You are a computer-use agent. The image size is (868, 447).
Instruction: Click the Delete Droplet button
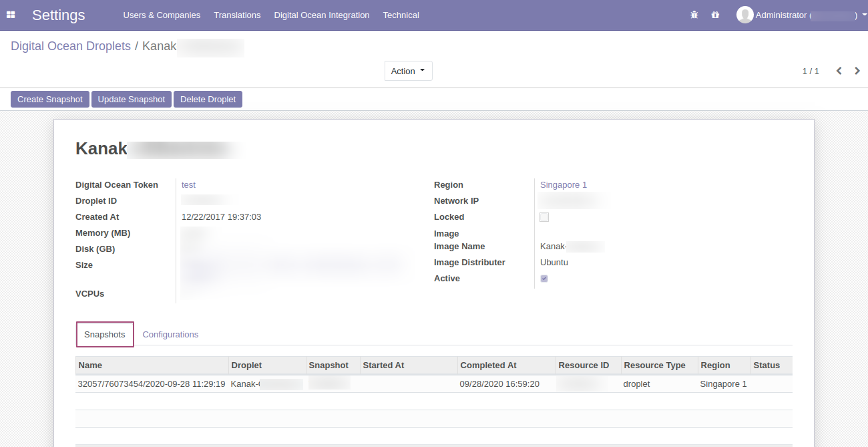(208, 99)
